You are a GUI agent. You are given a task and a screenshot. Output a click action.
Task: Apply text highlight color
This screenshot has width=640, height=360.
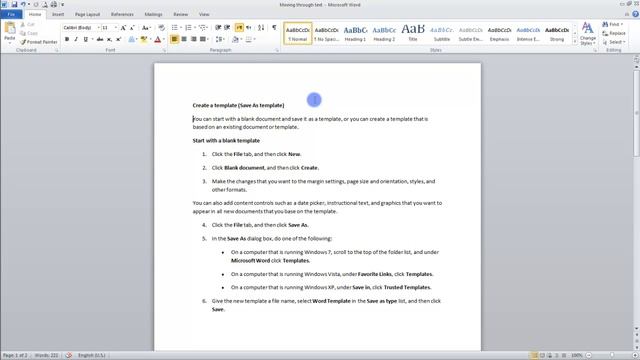[x=143, y=39]
